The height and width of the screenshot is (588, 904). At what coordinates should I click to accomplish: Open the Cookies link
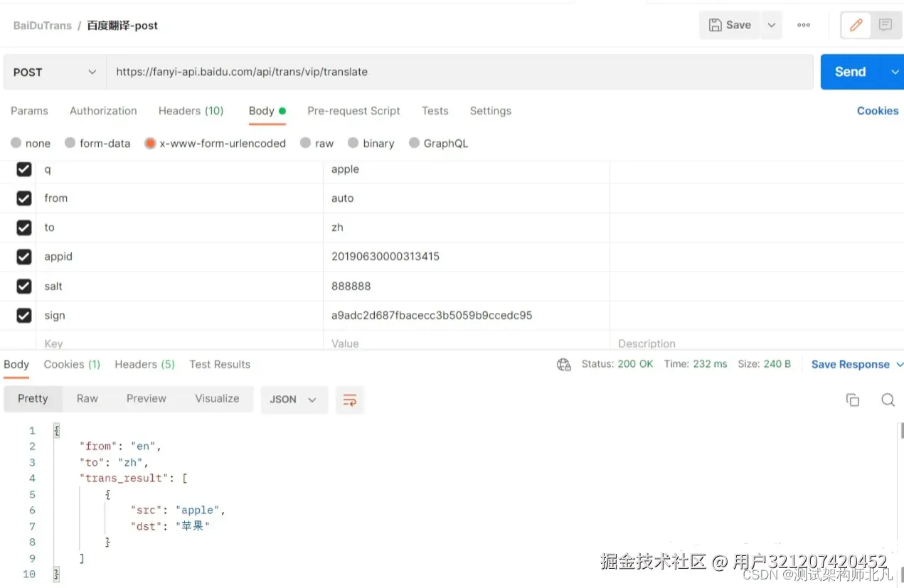pos(878,111)
